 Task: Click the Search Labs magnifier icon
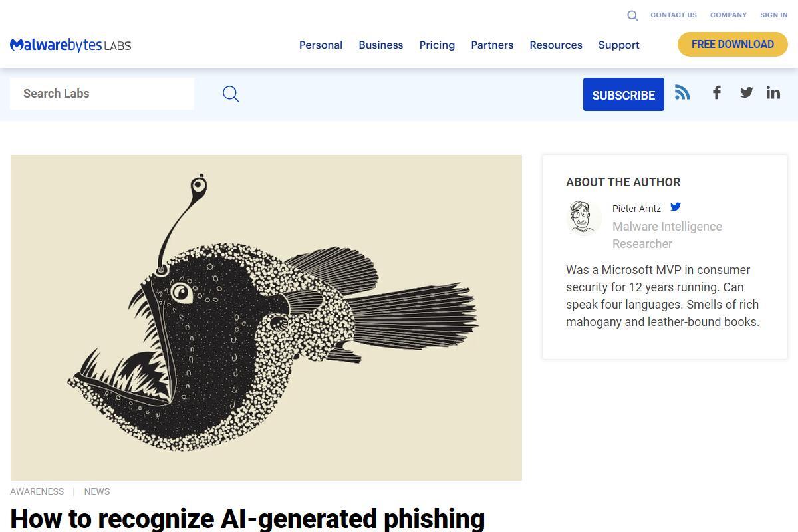pos(231,94)
